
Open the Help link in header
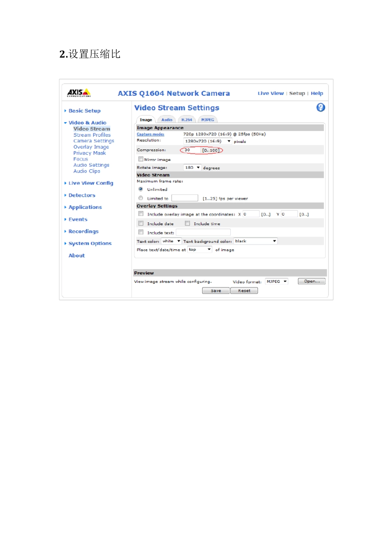point(317,93)
